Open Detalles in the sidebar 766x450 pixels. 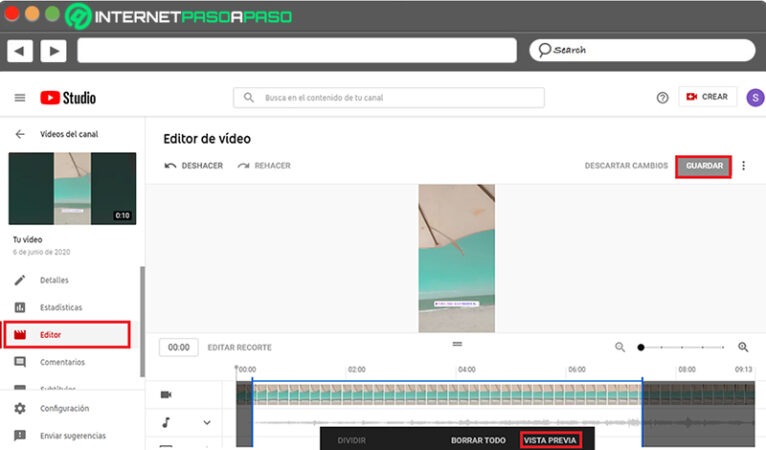(x=54, y=280)
